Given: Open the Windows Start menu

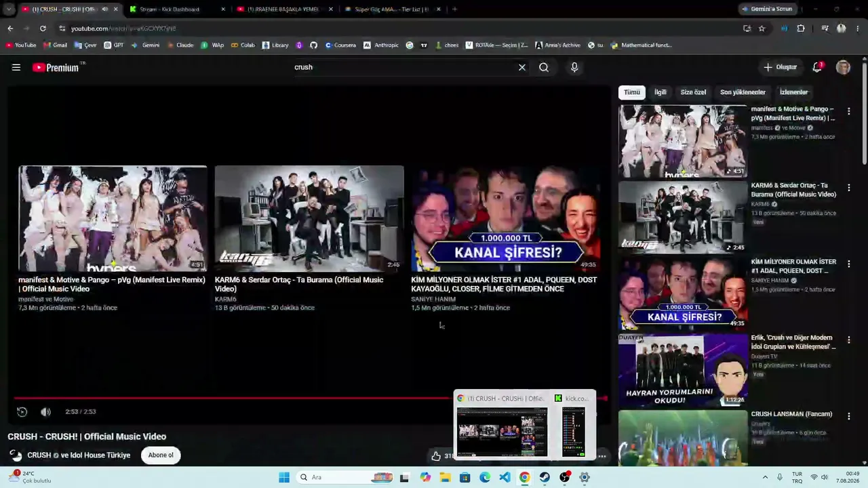Looking at the screenshot, I should point(284,477).
